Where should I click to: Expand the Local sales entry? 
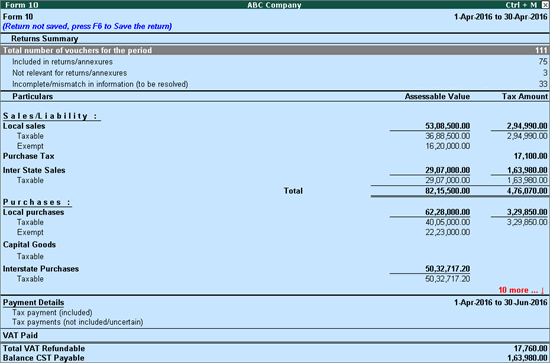tap(275, 126)
